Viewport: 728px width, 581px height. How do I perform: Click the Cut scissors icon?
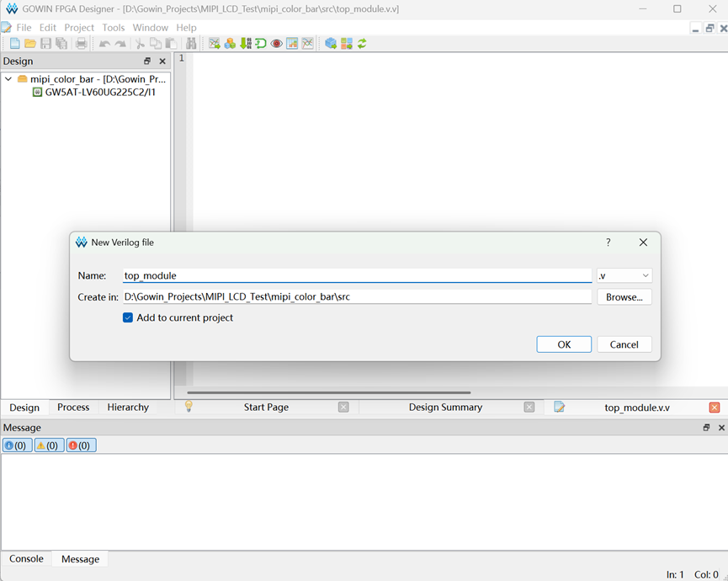tap(140, 44)
